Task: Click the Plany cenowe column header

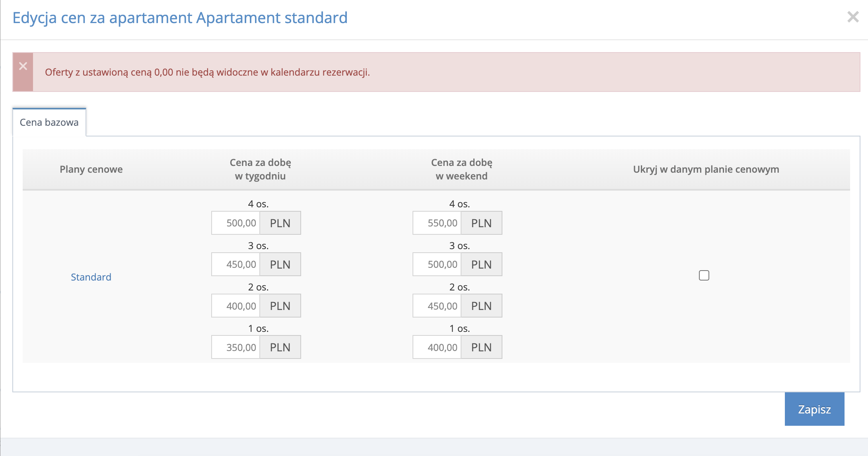Action: coord(91,169)
